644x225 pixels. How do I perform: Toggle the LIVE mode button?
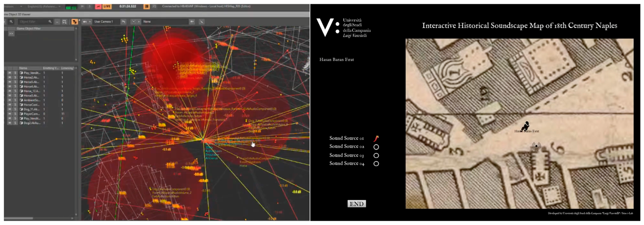coord(107,6)
